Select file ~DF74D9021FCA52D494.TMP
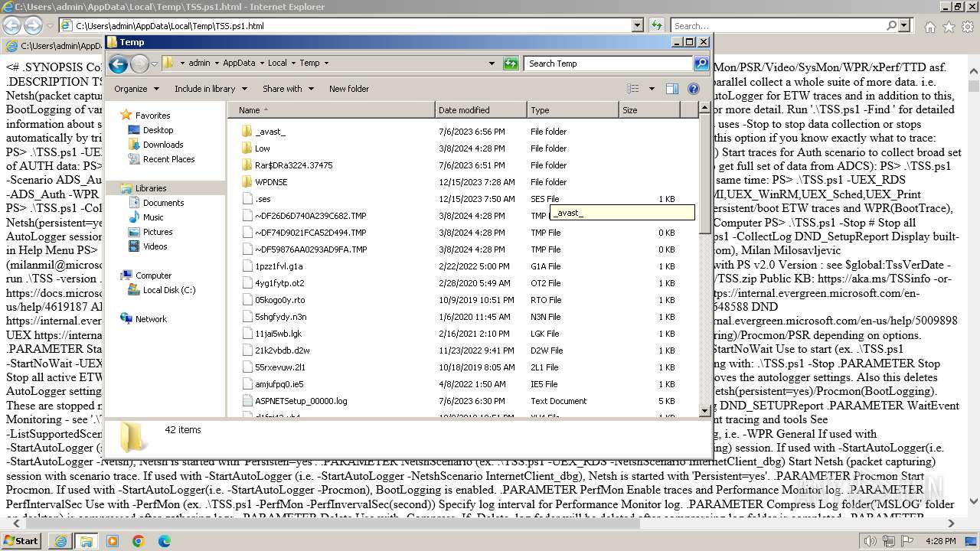The width and height of the screenshot is (980, 551). (304, 233)
